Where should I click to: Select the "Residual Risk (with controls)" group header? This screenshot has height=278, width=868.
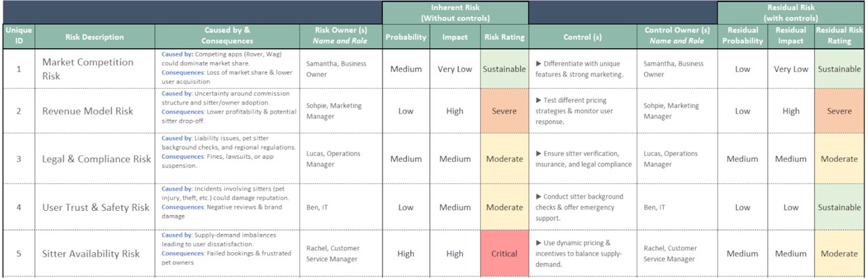pyautogui.click(x=791, y=13)
